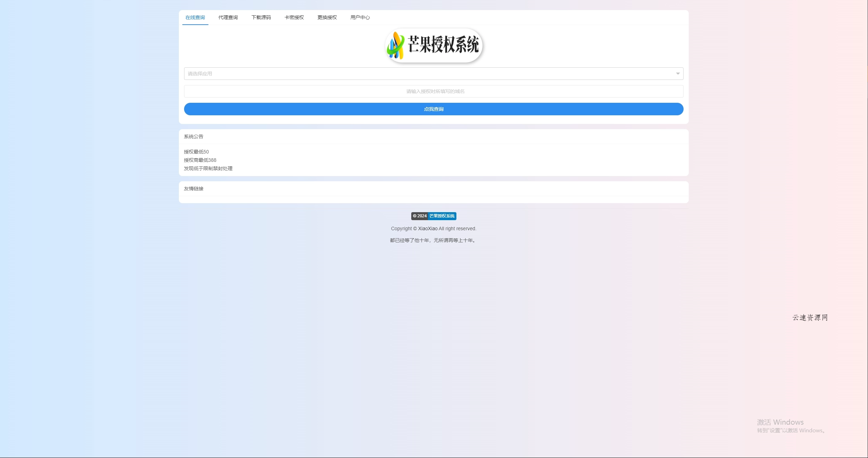Click the 芒果授权系统 logo image
This screenshot has height=458, width=868.
pyautogui.click(x=433, y=45)
